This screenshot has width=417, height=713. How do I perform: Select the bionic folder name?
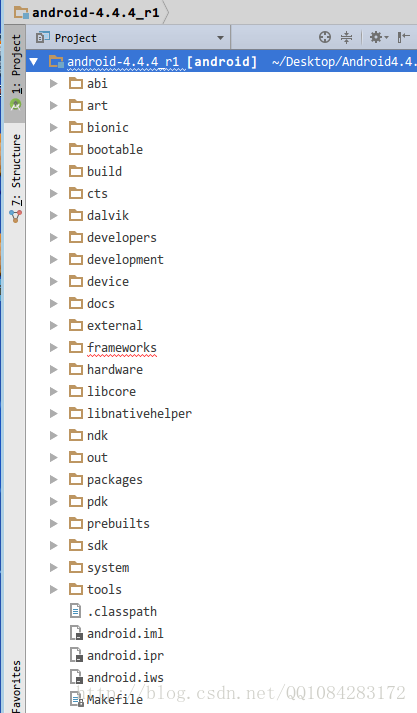(x=108, y=127)
